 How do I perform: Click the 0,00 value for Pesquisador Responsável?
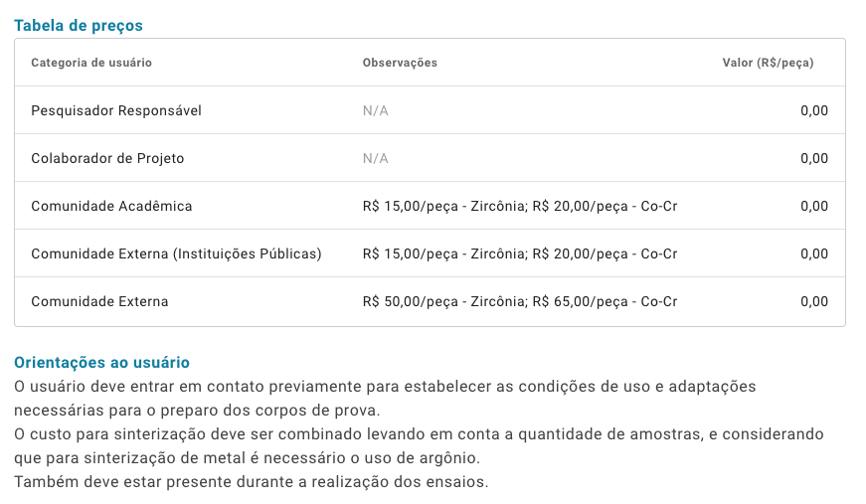tap(814, 110)
